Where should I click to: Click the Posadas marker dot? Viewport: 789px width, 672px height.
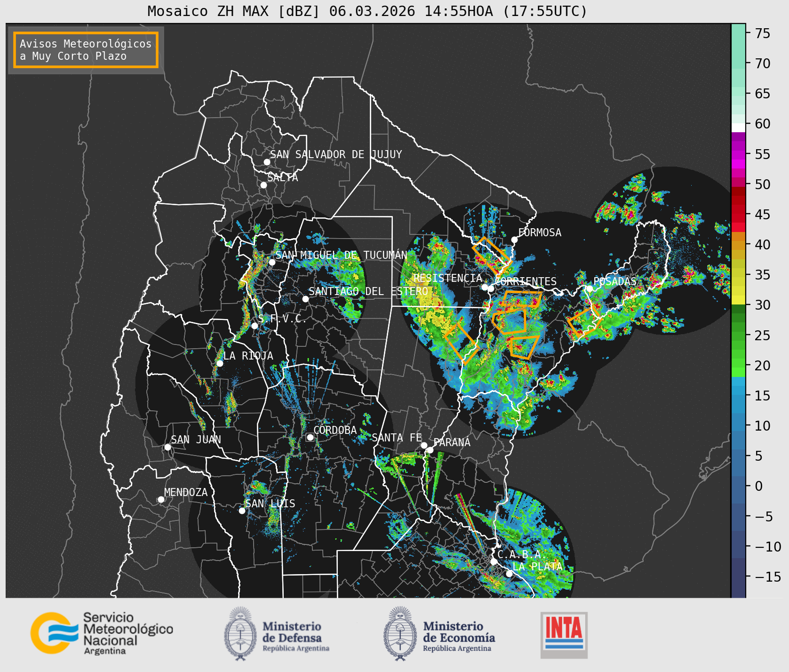(590, 288)
